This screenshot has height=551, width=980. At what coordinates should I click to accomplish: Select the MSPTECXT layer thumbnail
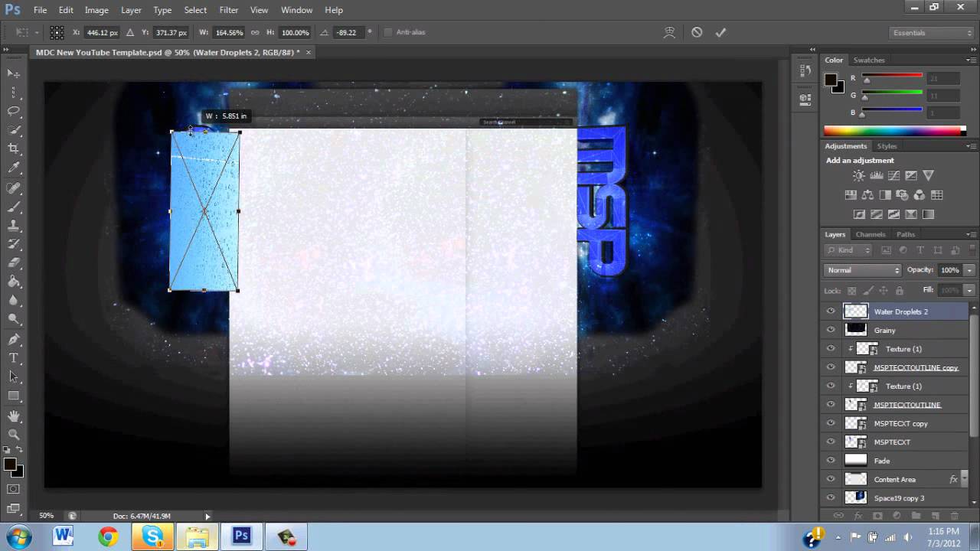pyautogui.click(x=855, y=442)
